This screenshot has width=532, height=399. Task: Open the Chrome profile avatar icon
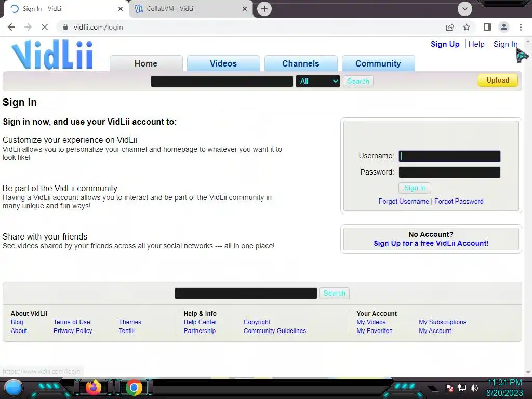tap(504, 27)
